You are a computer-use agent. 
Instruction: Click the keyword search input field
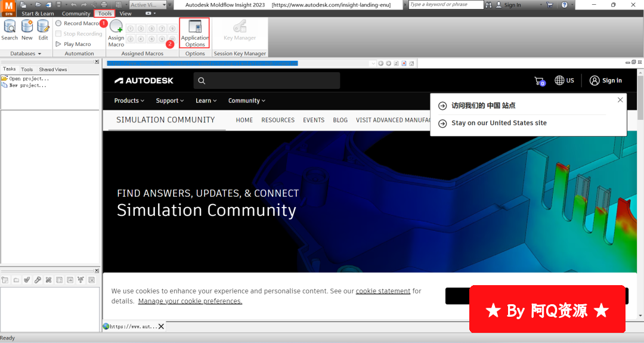pyautogui.click(x=446, y=5)
